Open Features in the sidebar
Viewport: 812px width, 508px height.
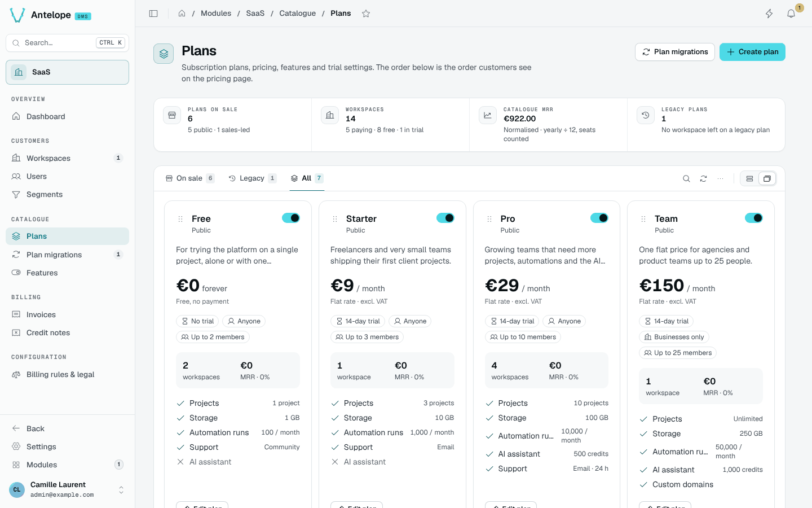click(x=68, y=273)
